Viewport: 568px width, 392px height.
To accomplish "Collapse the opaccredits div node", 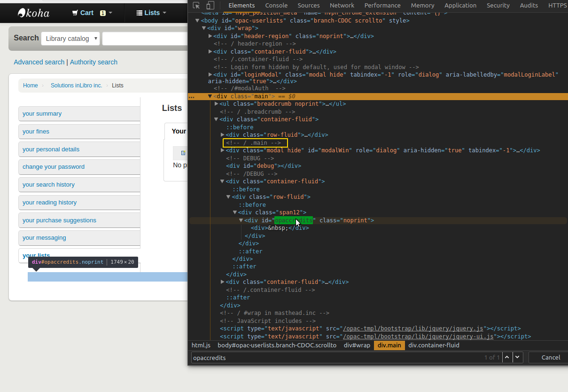I will point(241,220).
